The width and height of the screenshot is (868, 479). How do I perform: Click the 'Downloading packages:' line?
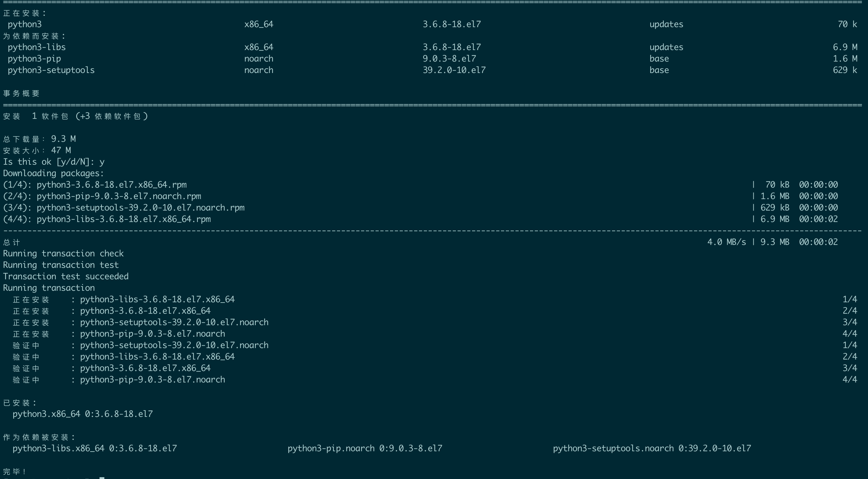point(54,173)
